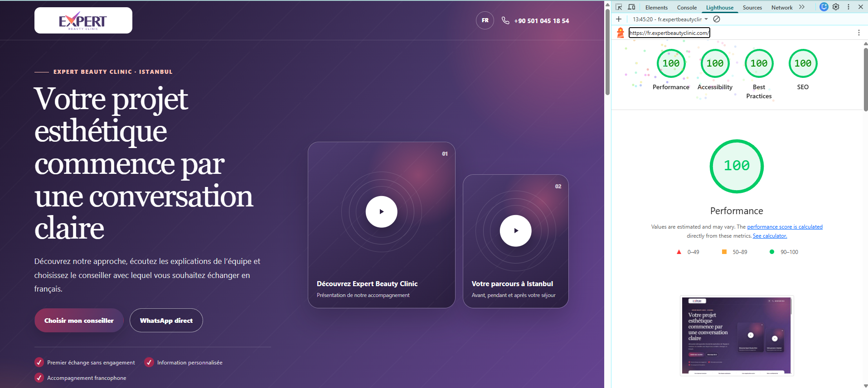Switch to the Console tab
This screenshot has width=868, height=388.
687,8
